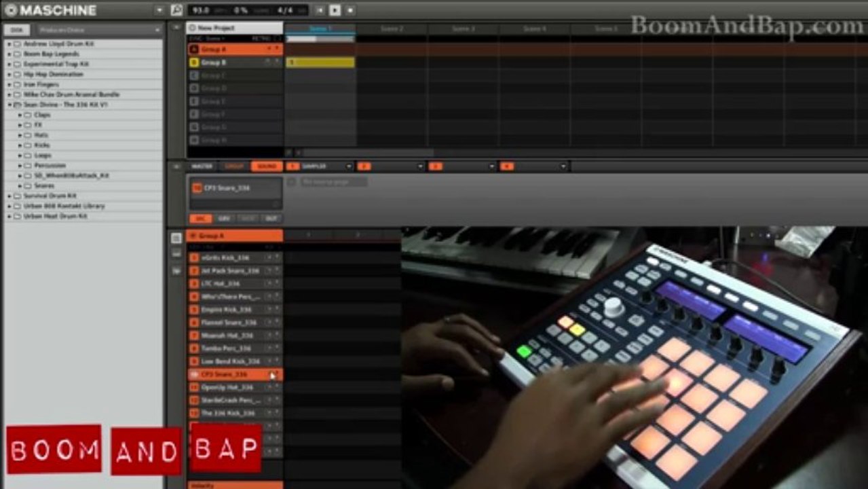
Task: Open the pattern editor grid view icon
Action: tap(176, 238)
